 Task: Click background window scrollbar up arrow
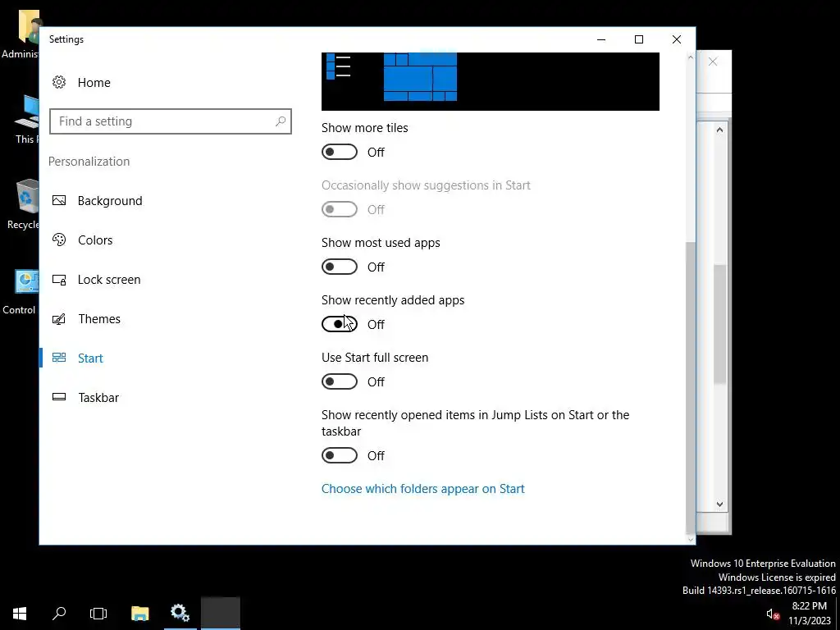(719, 130)
